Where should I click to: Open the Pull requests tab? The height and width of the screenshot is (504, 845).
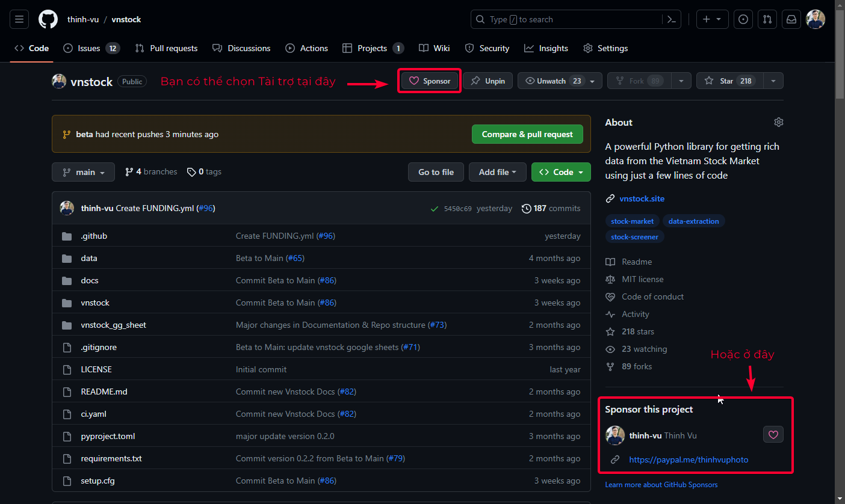coord(166,48)
